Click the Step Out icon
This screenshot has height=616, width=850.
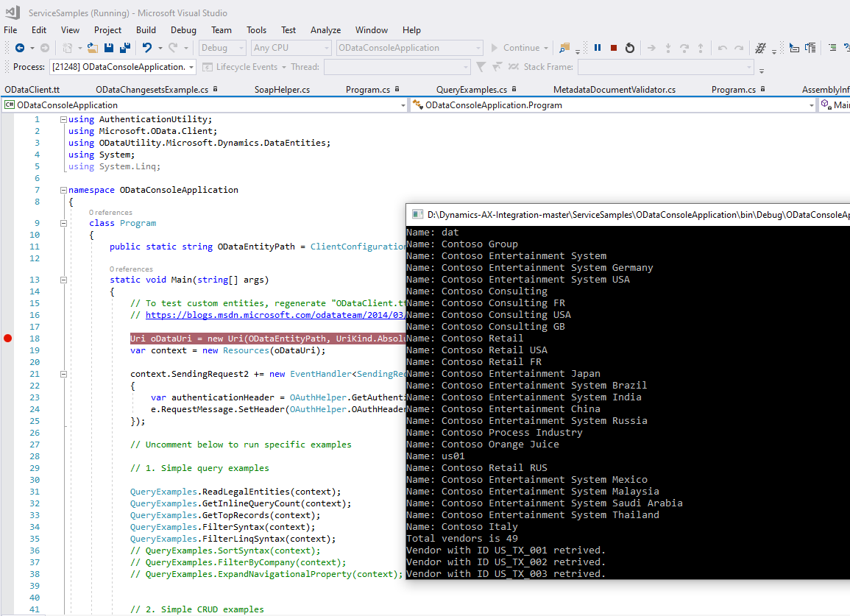coord(701,48)
